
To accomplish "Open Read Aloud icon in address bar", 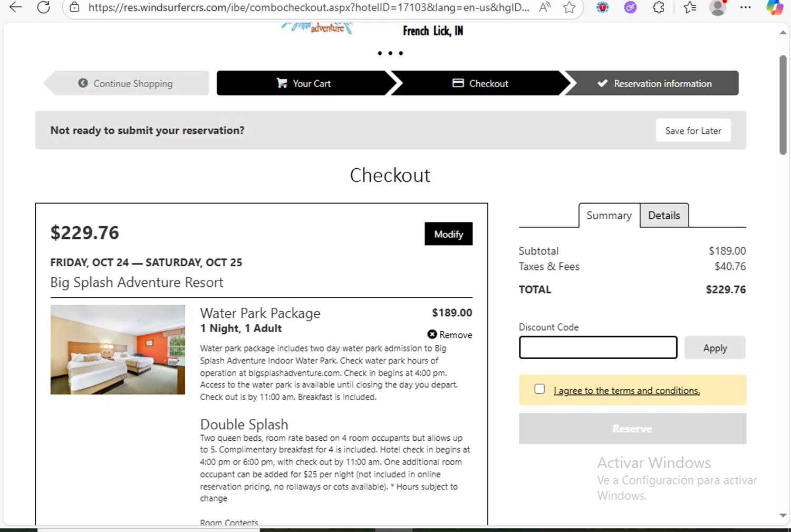I will (545, 7).
